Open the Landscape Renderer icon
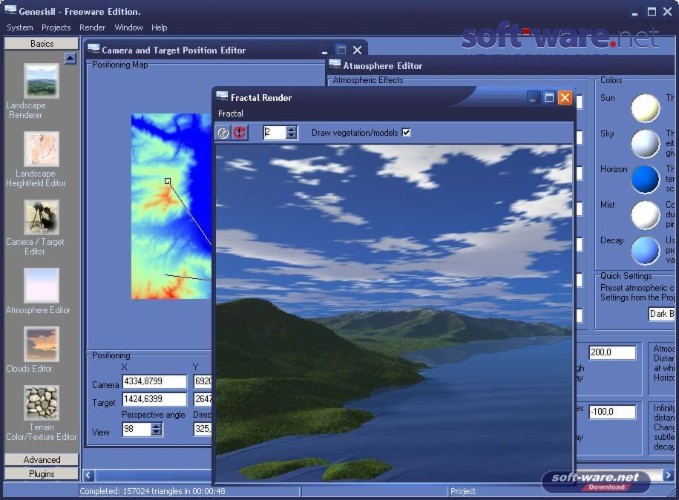Screen dimensions: 679x500 [x=41, y=81]
